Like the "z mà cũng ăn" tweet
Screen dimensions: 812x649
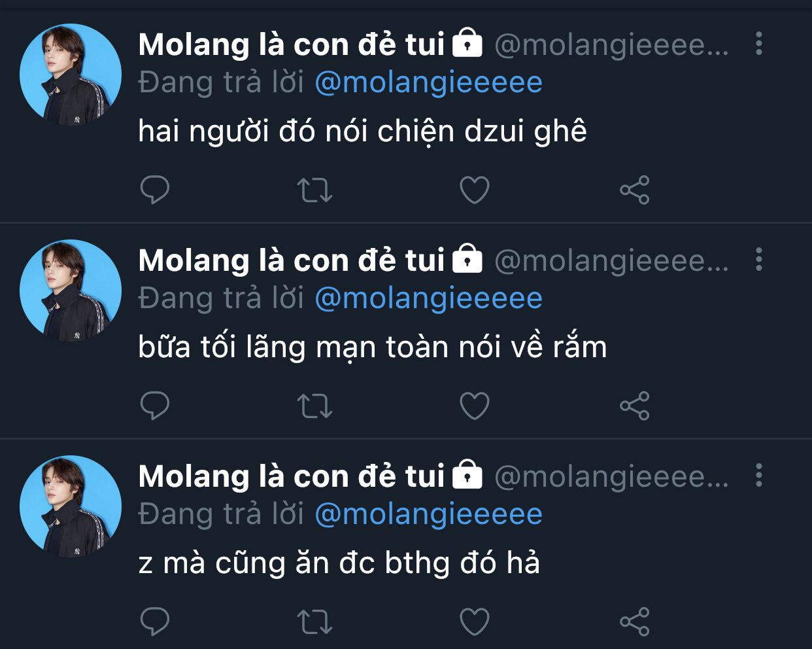tap(475, 622)
